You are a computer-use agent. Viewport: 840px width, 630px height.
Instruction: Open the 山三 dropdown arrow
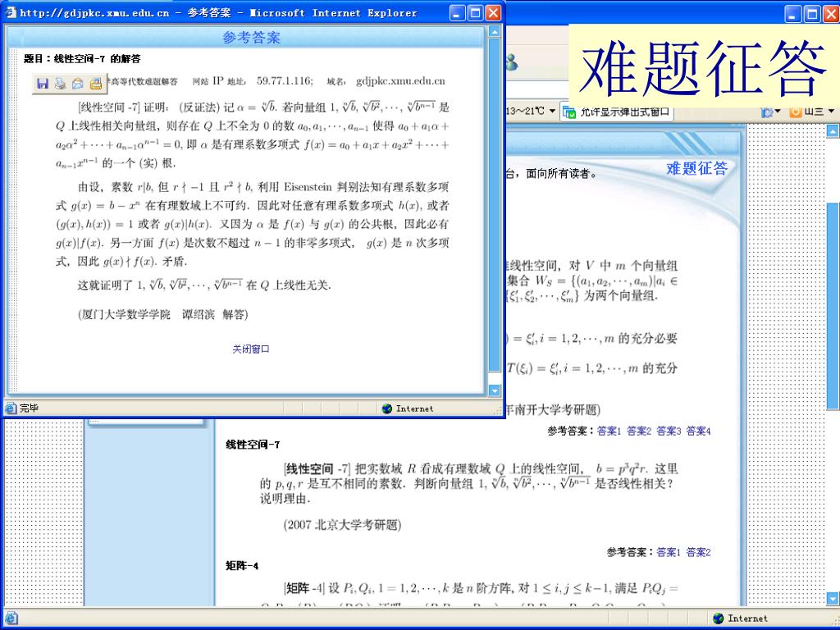tap(832, 112)
